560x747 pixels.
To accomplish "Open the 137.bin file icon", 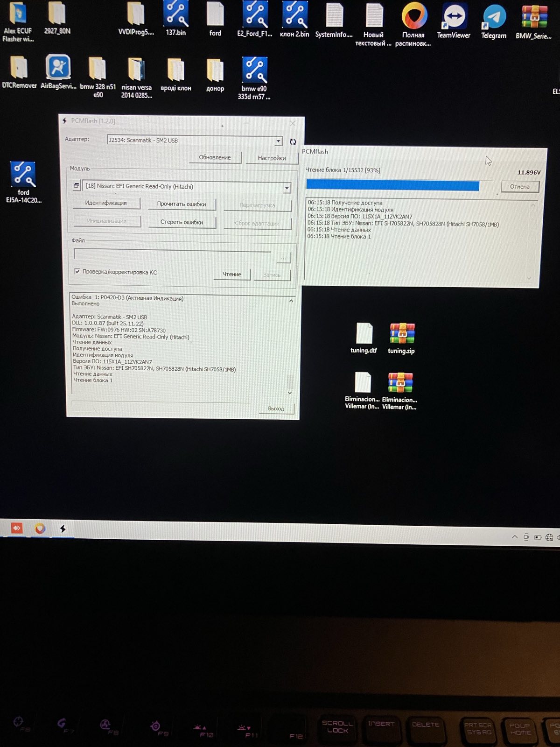I will point(175,18).
